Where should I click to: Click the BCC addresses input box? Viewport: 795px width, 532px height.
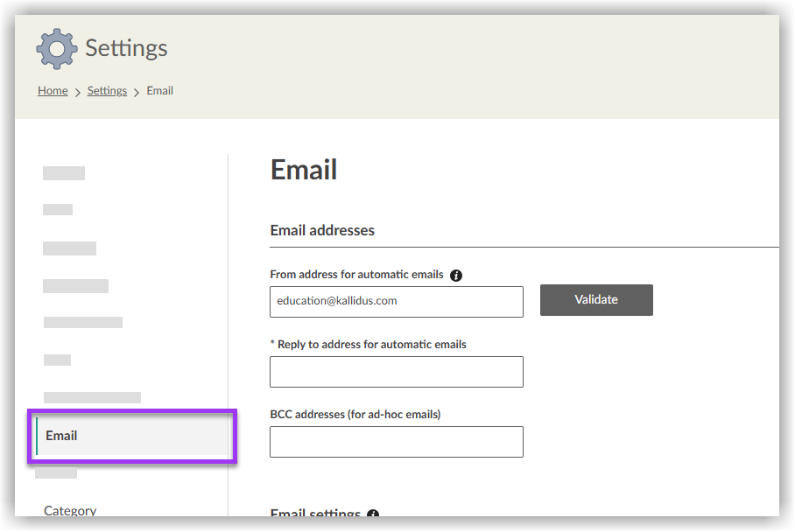[x=396, y=442]
